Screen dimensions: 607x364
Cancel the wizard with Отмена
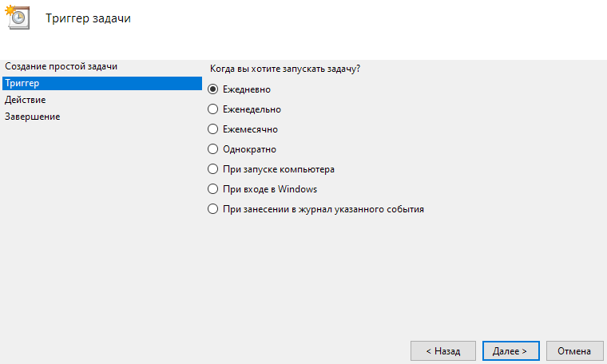(573, 350)
